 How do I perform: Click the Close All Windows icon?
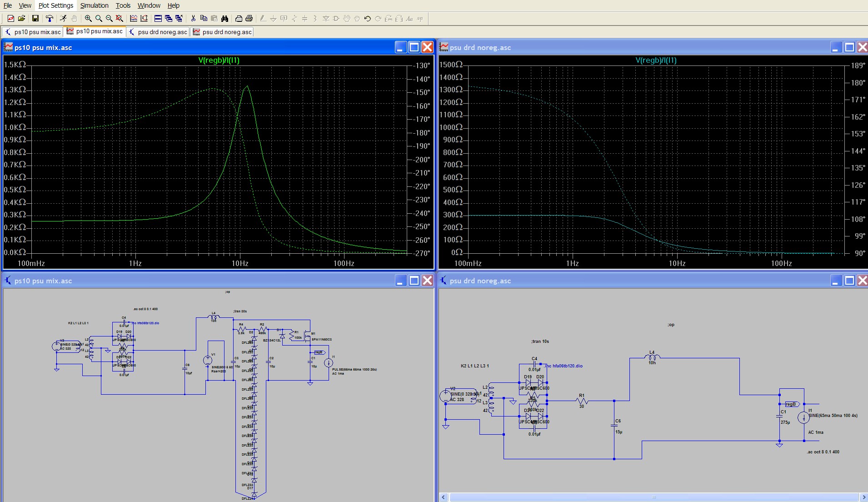[x=179, y=19]
